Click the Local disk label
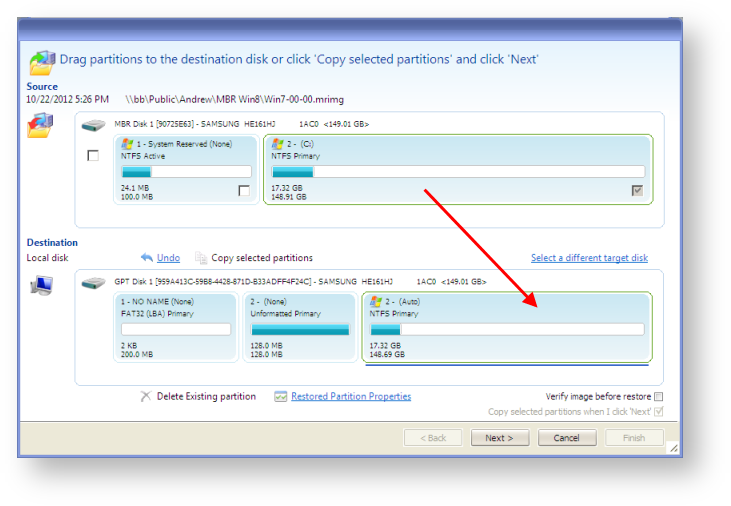This screenshot has height=506, width=731. coord(47,258)
